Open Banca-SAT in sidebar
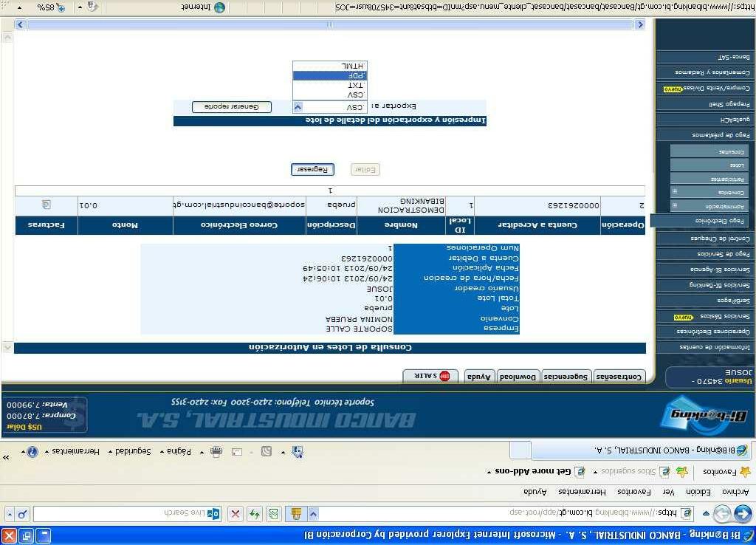 [x=704, y=57]
